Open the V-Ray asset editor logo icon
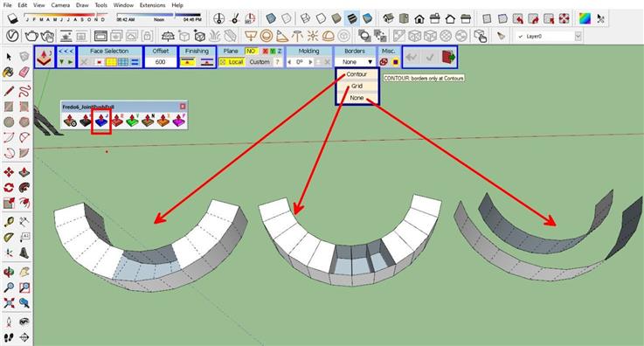 pos(12,36)
